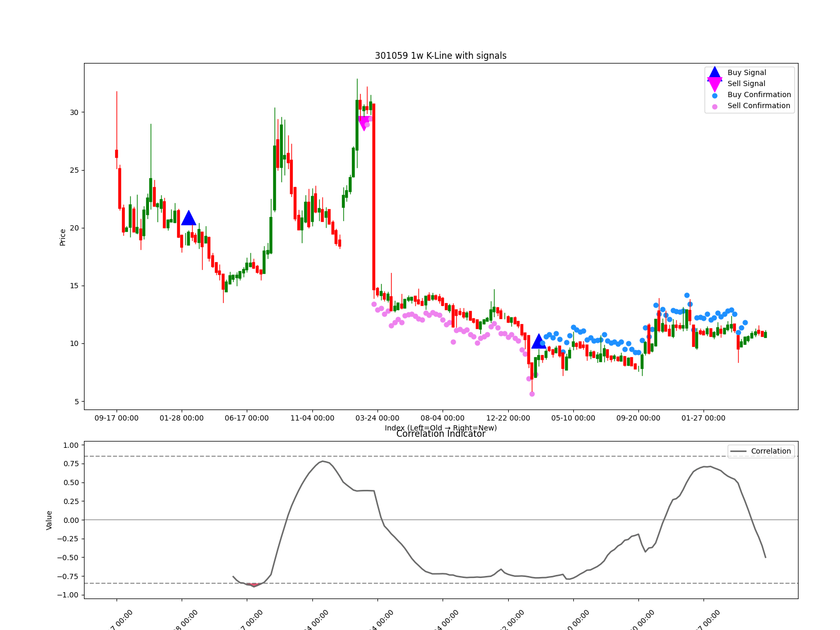Click the gray Correlation line sample in legend
Screen dimensions: 840x630
[x=738, y=451]
